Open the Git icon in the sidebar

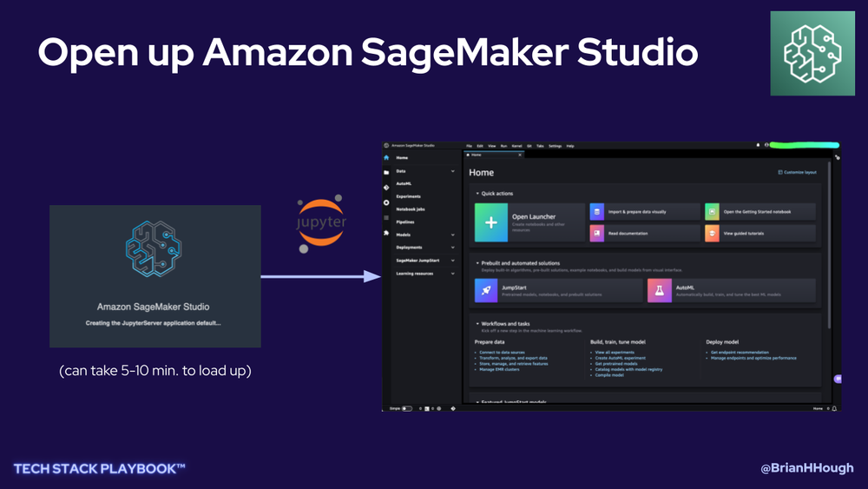pos(386,188)
